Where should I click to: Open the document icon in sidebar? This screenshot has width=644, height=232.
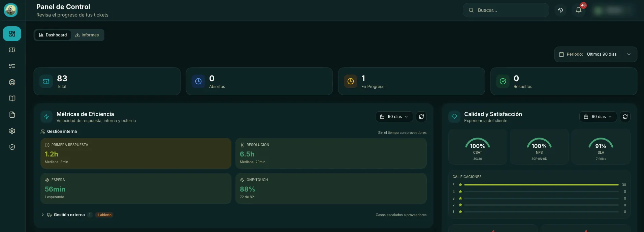(x=12, y=115)
